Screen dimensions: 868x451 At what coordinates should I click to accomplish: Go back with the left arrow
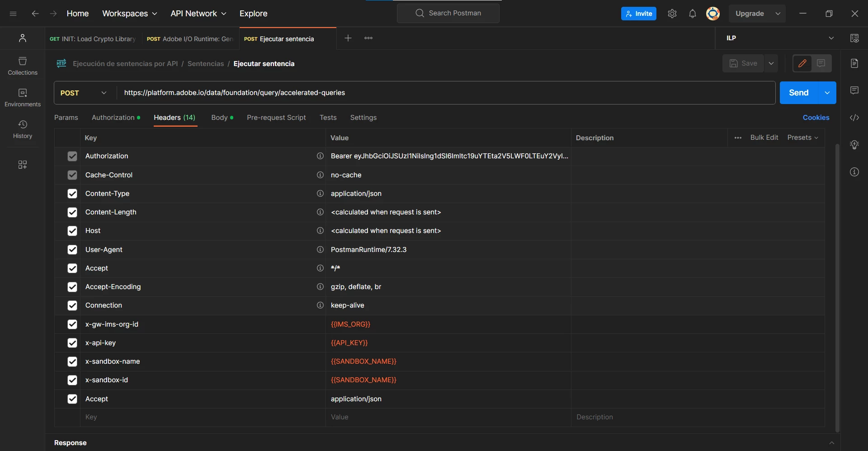[35, 14]
